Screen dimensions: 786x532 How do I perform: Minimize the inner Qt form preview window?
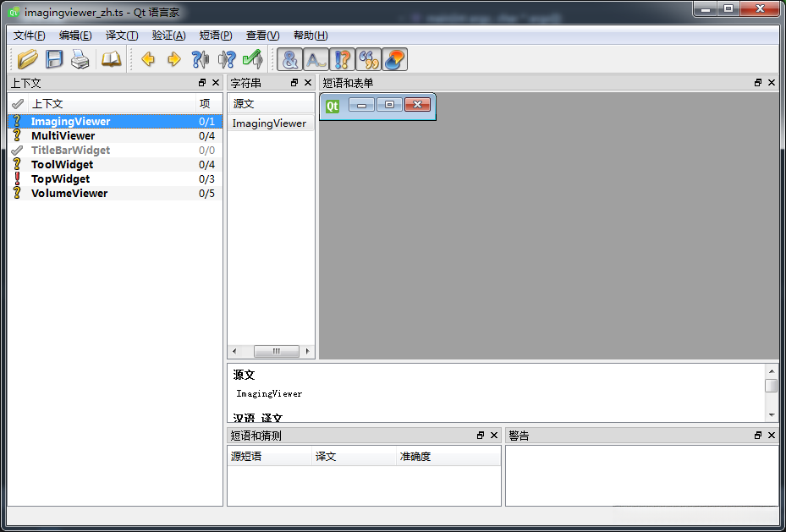[x=361, y=104]
